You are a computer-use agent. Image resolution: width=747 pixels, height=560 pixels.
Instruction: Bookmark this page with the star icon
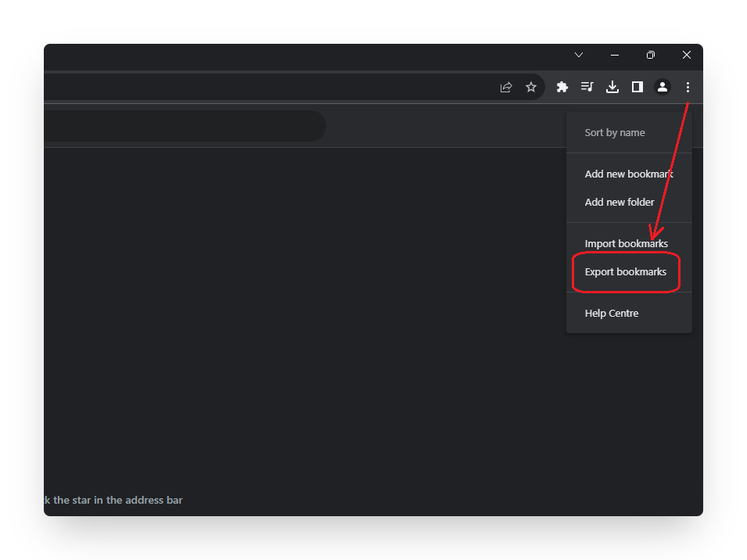[x=531, y=87]
